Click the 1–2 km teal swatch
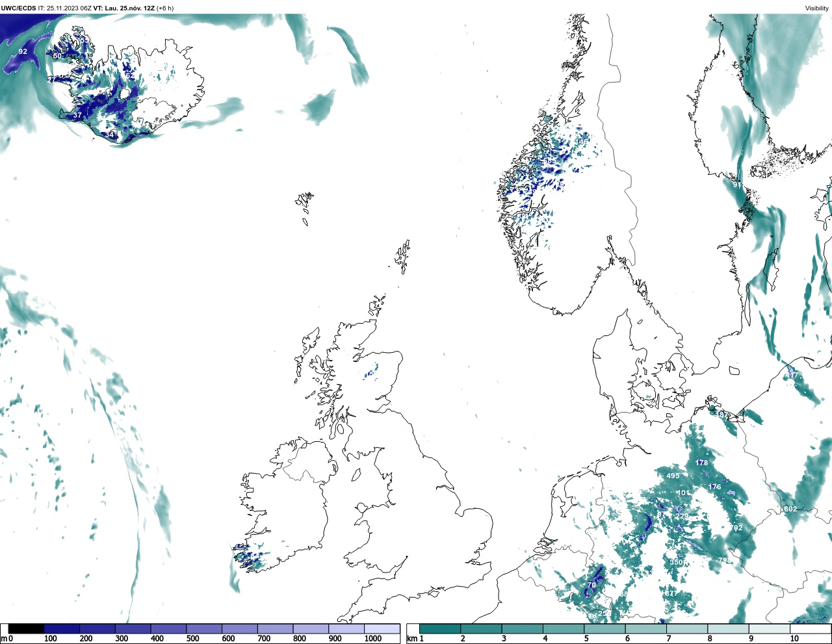 440,629
